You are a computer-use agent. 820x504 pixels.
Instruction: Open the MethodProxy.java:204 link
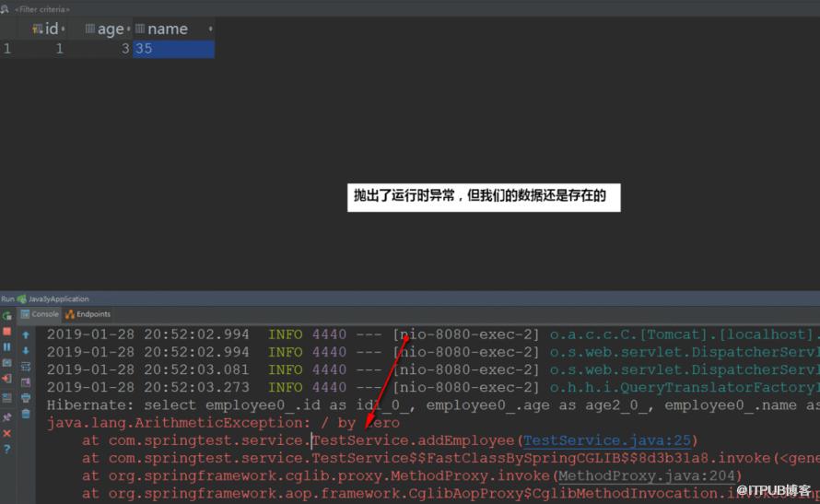click(647, 475)
